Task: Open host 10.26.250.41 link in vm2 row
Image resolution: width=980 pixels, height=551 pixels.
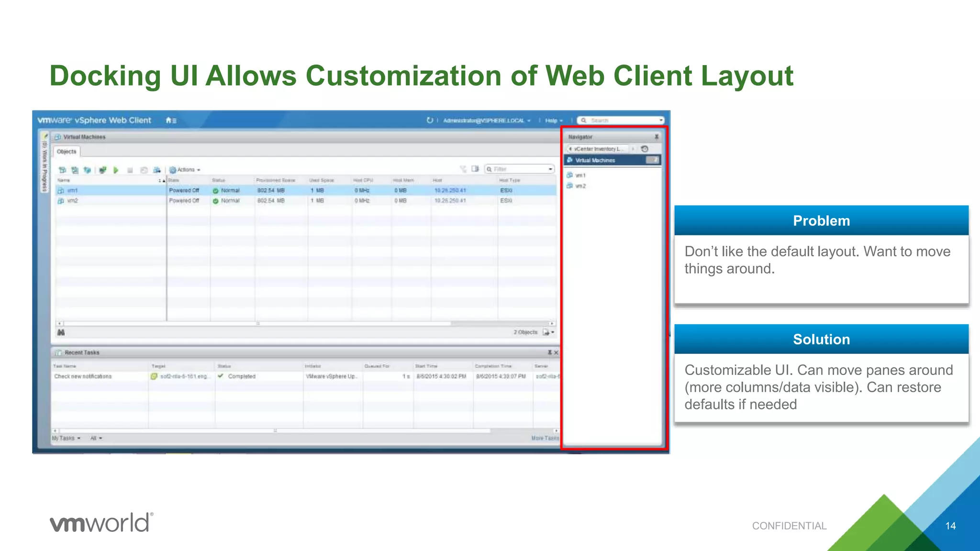Action: (x=450, y=201)
